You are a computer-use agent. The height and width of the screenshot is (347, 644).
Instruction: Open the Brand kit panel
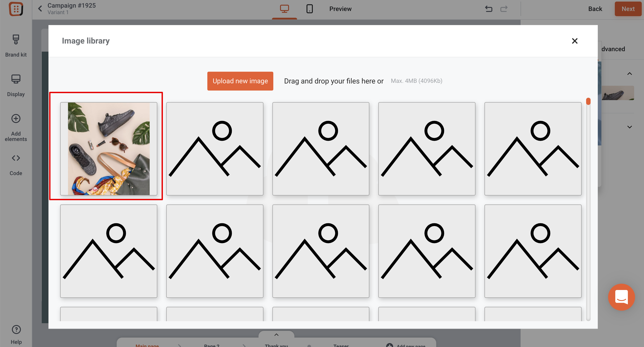[x=16, y=46]
